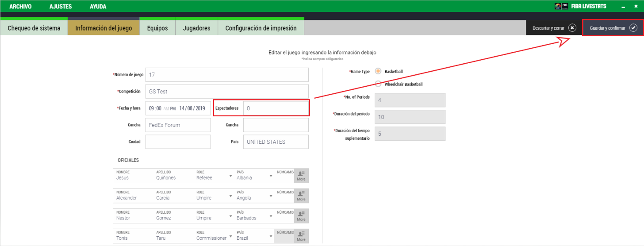Expand Role dropdown for Jesus Quiñones
The image size is (644, 246).
click(x=230, y=176)
